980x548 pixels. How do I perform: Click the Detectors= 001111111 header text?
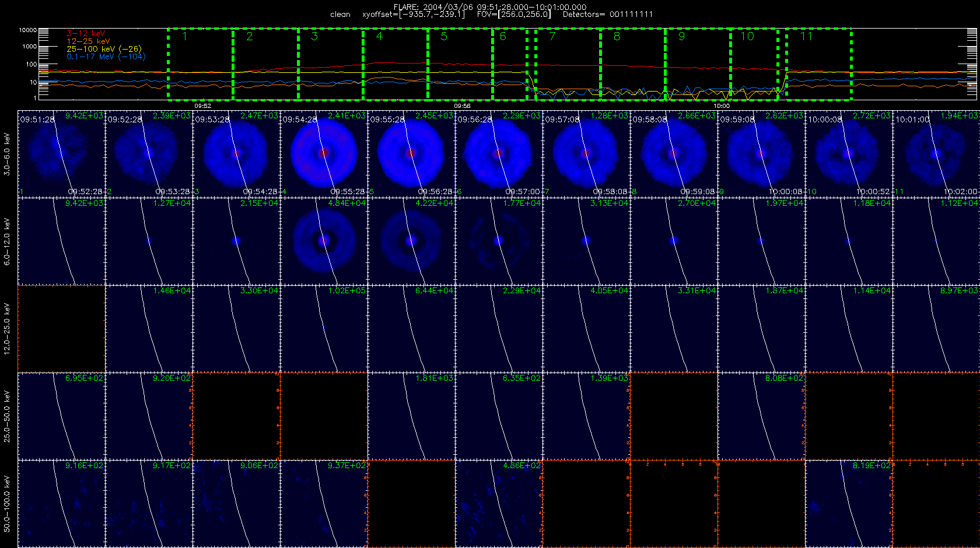pyautogui.click(x=608, y=14)
